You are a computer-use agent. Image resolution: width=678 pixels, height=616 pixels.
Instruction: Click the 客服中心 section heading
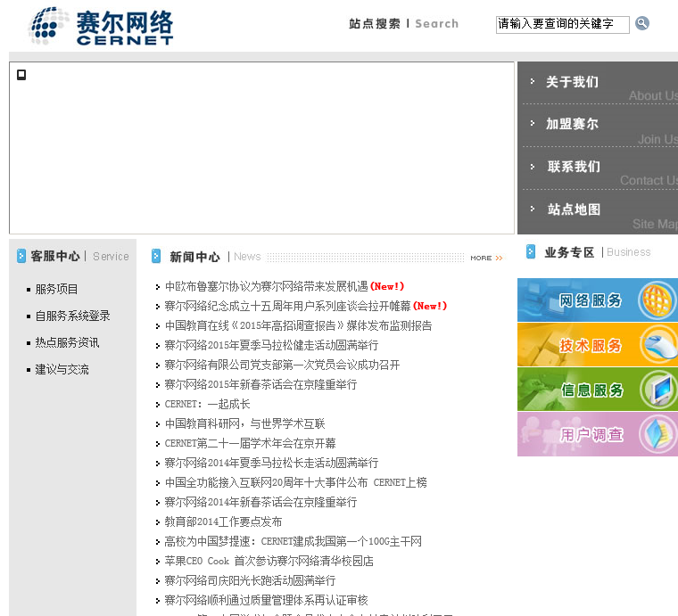tap(55, 256)
